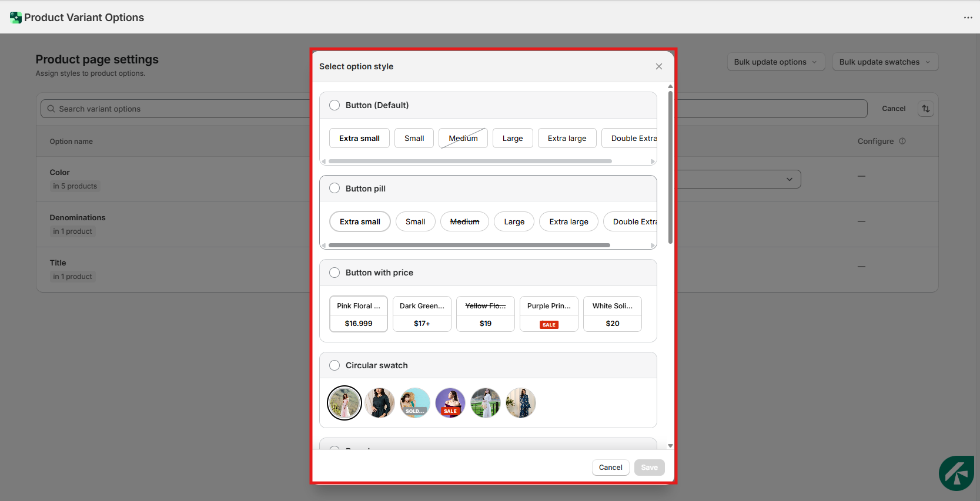Screen dimensions: 980x501
Task: Click the Configure info icon
Action: tap(902, 141)
